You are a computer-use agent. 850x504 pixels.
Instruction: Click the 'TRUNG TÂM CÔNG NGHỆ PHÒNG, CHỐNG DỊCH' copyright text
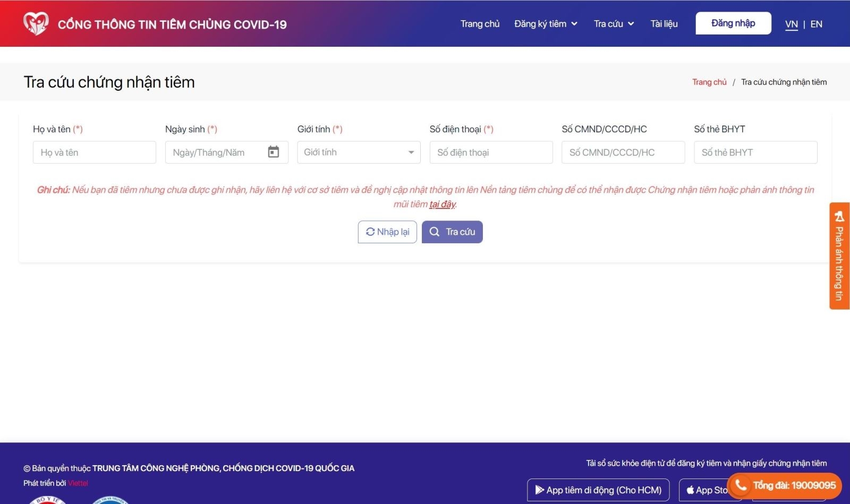click(224, 468)
